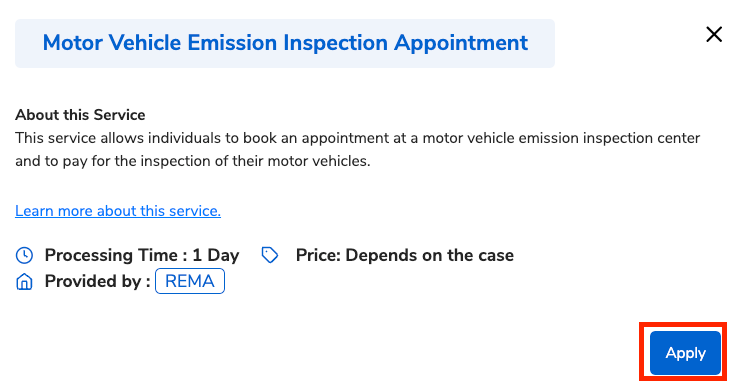Image resolution: width=730 pixels, height=382 pixels.
Task: Open the Learn more about this service link
Action: [118, 211]
